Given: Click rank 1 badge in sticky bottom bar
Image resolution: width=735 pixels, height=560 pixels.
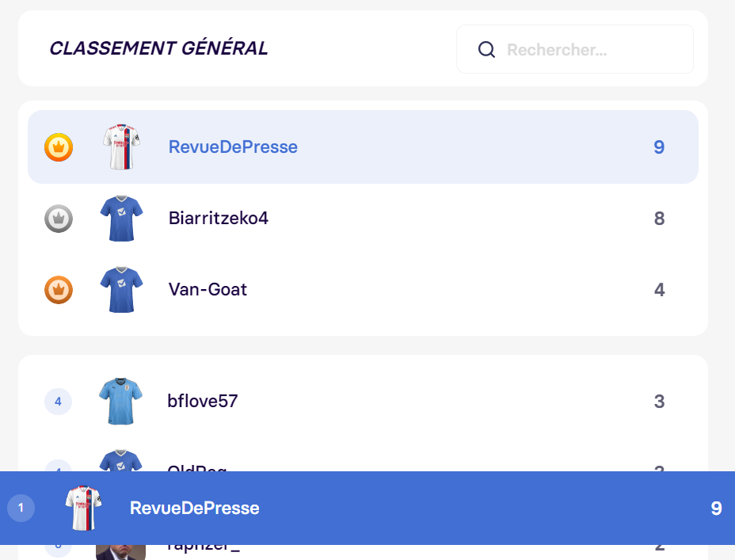Looking at the screenshot, I should tap(21, 508).
